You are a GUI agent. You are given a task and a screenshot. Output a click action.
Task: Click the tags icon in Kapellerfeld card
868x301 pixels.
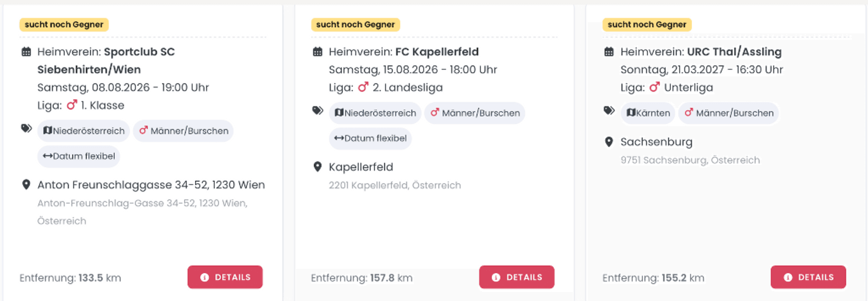pyautogui.click(x=318, y=111)
